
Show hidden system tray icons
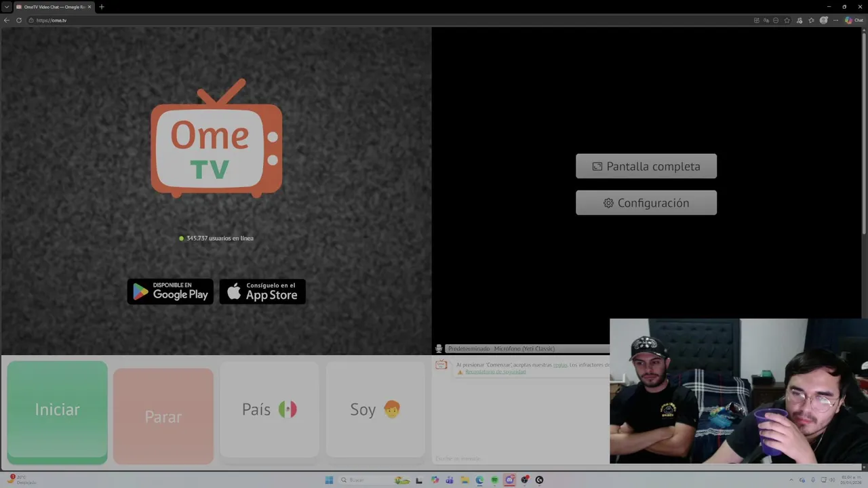pos(793,480)
